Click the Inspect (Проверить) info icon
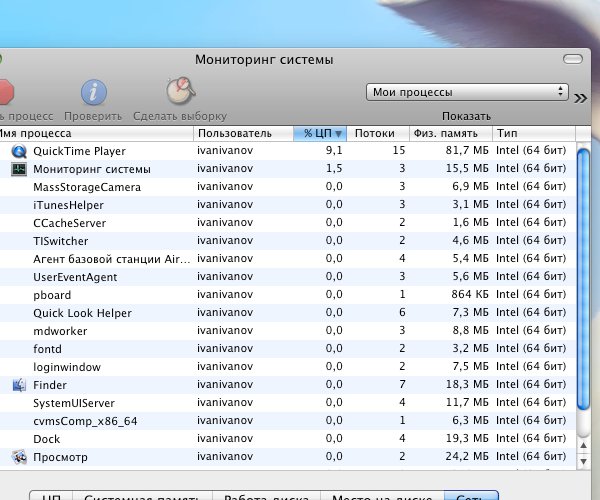Image resolution: width=600 pixels, height=500 pixels. pos(93,92)
